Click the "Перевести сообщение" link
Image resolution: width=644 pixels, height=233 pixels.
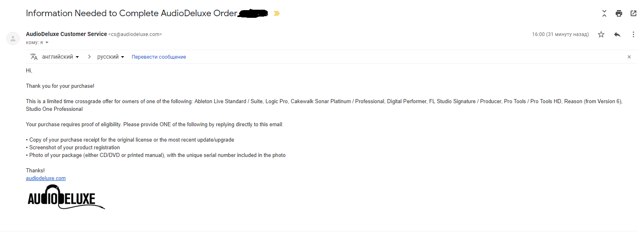point(159,57)
